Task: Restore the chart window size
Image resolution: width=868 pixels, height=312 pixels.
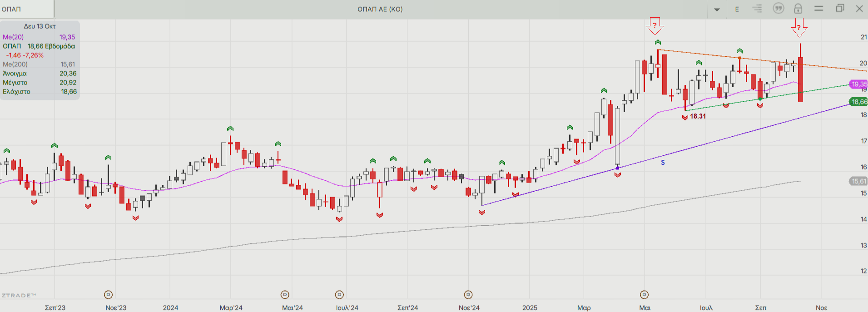Action: click(x=840, y=9)
